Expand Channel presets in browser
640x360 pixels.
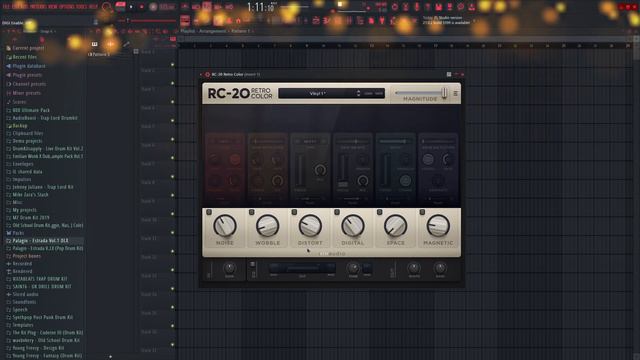pyautogui.click(x=26, y=84)
